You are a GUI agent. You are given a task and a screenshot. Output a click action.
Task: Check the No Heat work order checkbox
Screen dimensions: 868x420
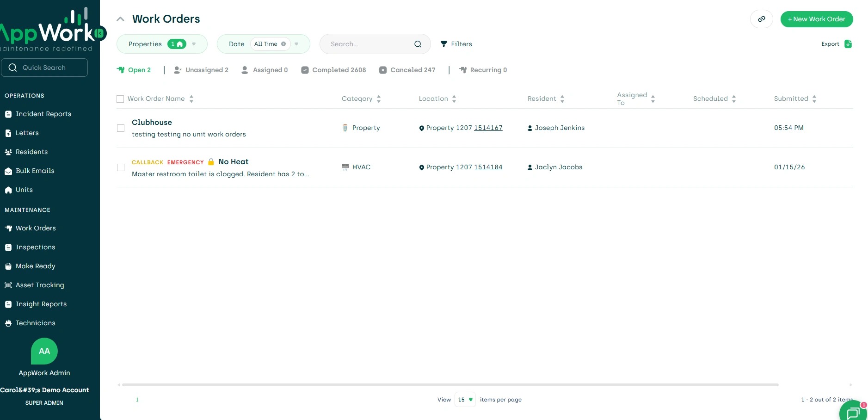point(121,167)
